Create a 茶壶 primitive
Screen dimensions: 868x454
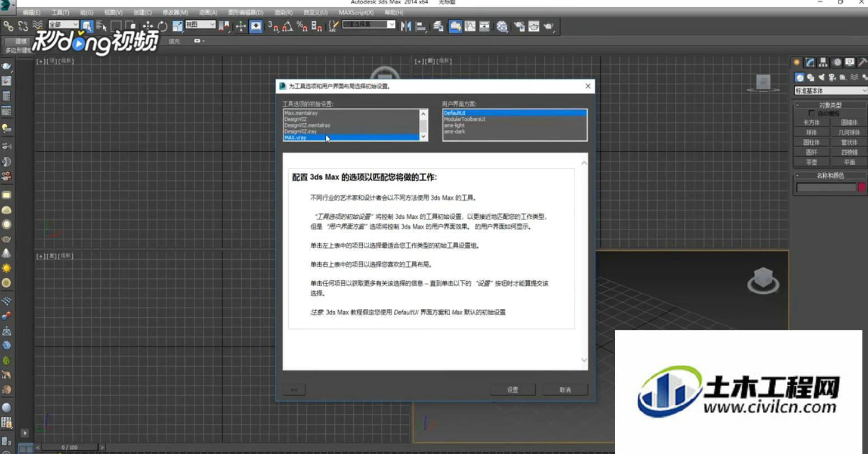811,162
